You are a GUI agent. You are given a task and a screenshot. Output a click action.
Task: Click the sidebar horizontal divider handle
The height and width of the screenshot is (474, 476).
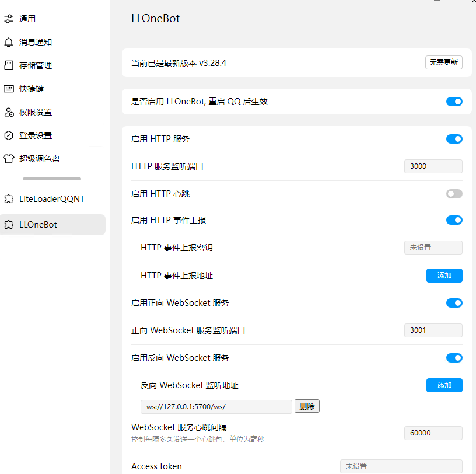[x=52, y=179]
